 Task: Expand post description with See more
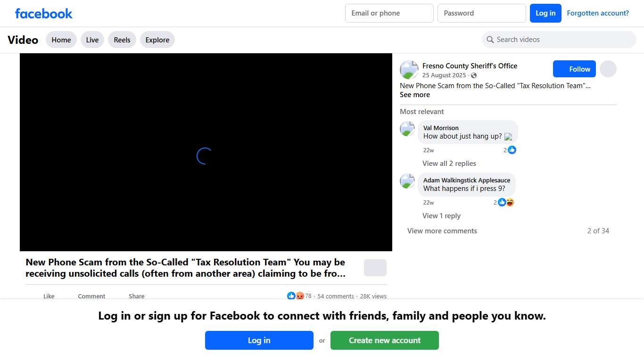414,95
